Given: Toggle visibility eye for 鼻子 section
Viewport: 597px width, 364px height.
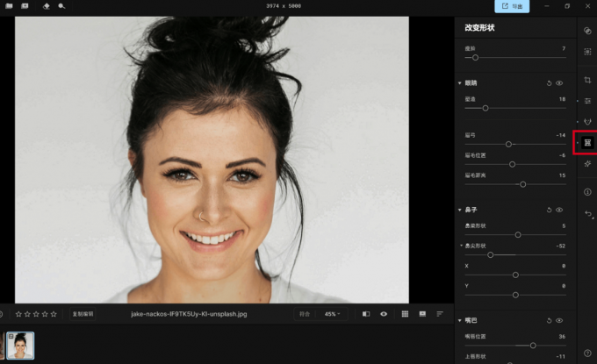Looking at the screenshot, I should (x=560, y=211).
